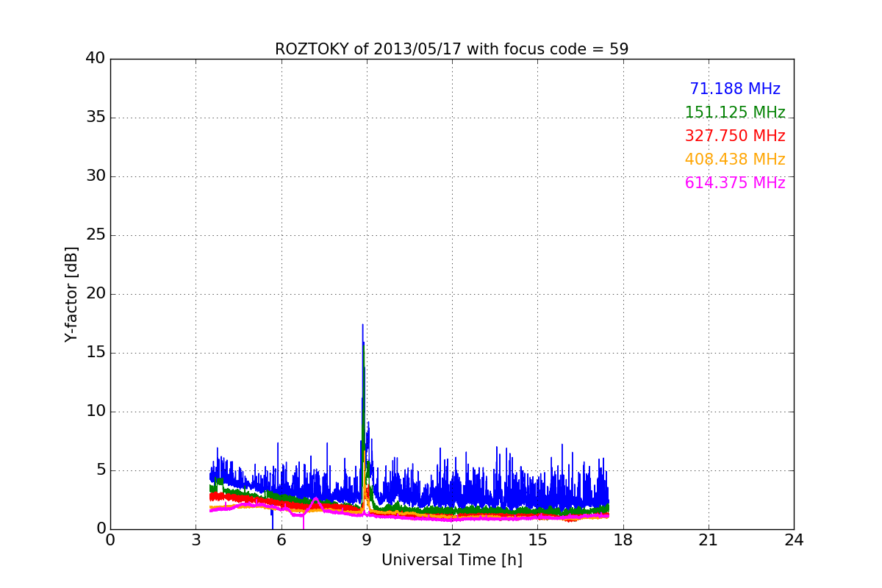
Task: Click x-axis tick value 3
Action: pos(196,540)
